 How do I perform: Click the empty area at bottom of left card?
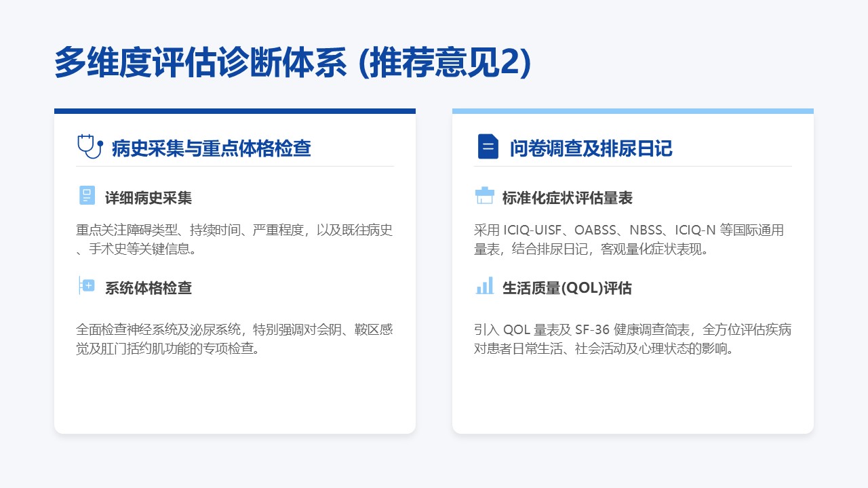click(235, 400)
